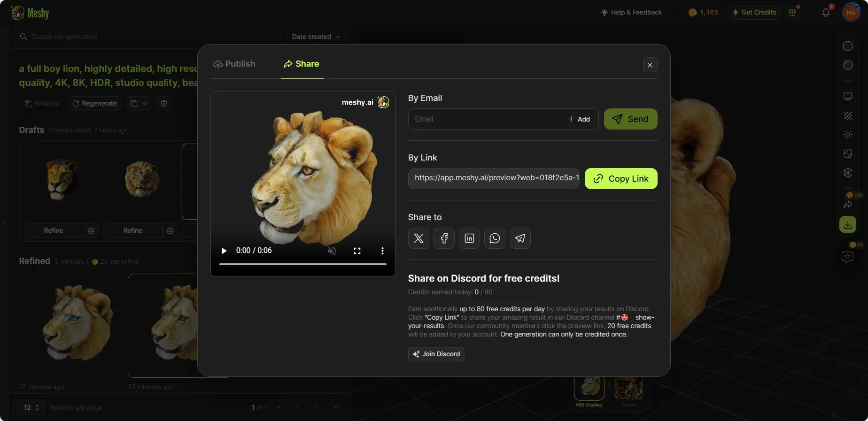
Task: Share to X (Twitter)
Action: click(x=418, y=238)
